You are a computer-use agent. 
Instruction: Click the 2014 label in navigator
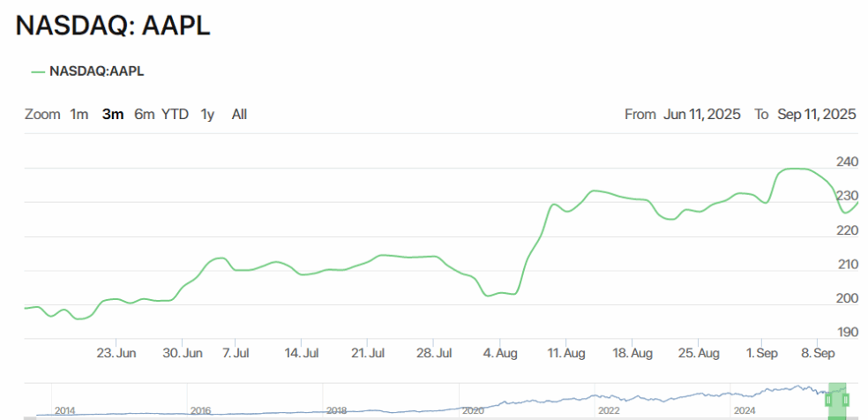[x=65, y=410]
